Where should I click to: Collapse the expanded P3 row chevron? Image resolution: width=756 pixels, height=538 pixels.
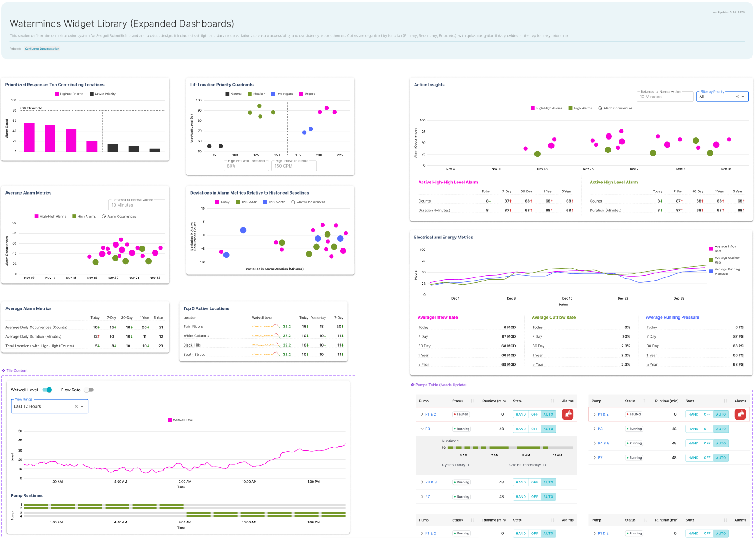pos(422,429)
